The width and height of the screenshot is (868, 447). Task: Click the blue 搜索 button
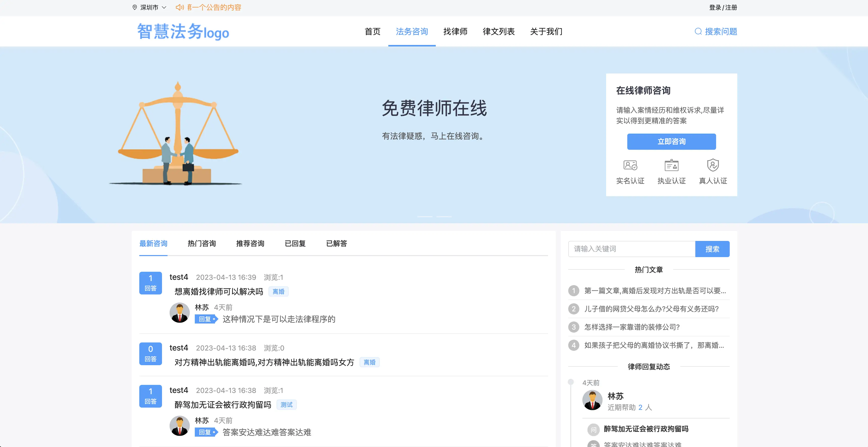click(712, 249)
